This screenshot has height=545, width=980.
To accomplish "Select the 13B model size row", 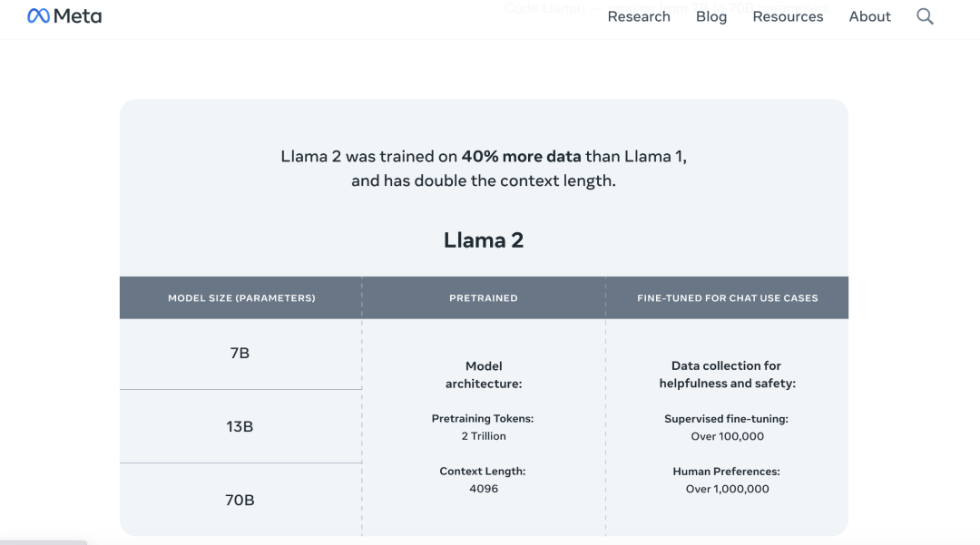I will [240, 426].
